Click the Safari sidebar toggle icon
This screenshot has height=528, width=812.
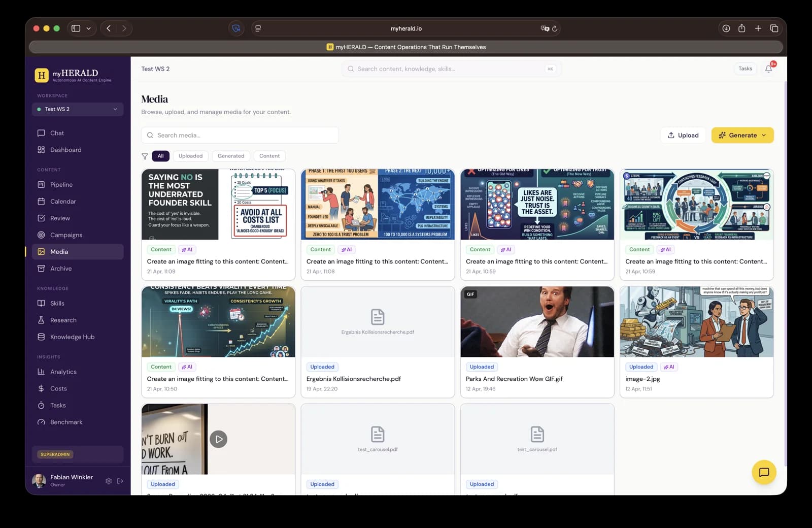(76, 28)
